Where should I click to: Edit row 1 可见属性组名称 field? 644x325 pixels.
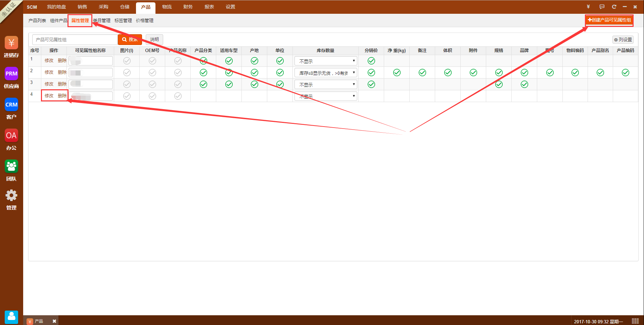91,61
